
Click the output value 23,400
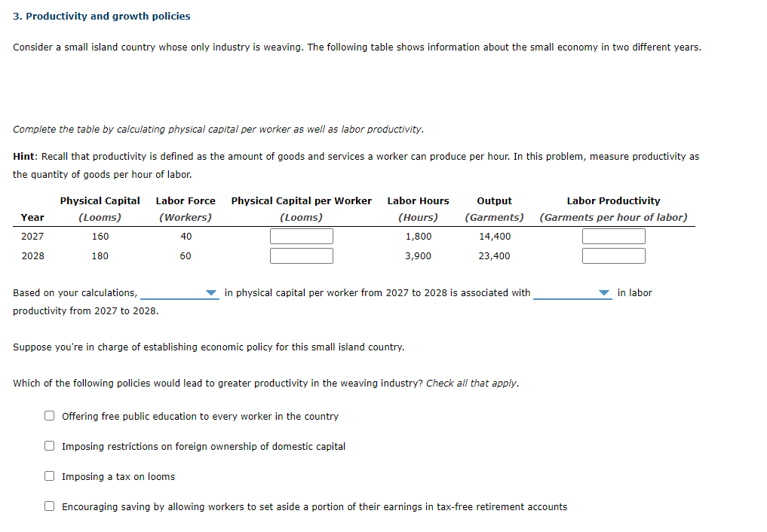click(x=494, y=255)
